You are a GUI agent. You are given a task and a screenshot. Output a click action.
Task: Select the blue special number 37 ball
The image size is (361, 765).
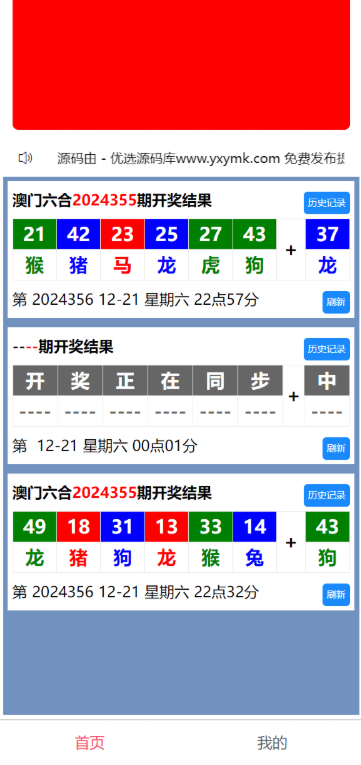[x=327, y=234]
